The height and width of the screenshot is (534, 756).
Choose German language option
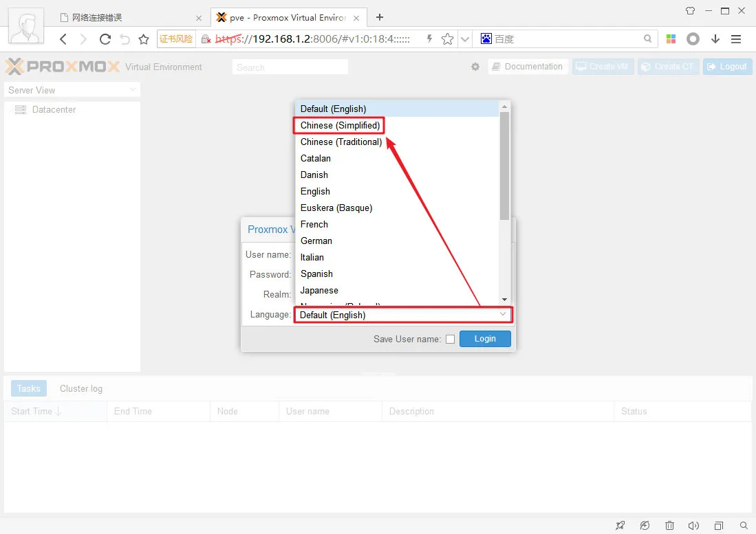pos(397,241)
